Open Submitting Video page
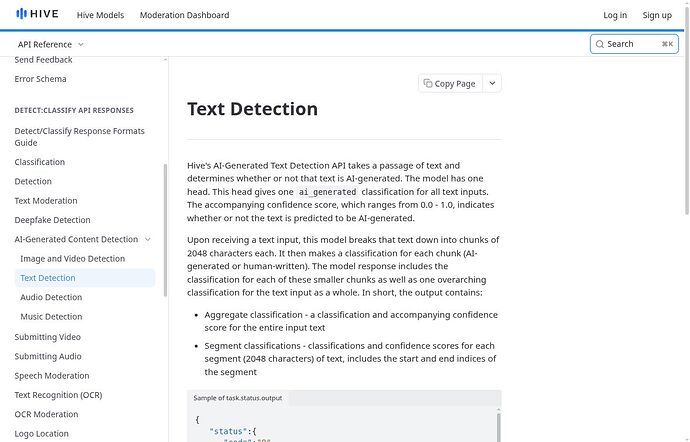The image size is (690, 442). [x=48, y=337]
